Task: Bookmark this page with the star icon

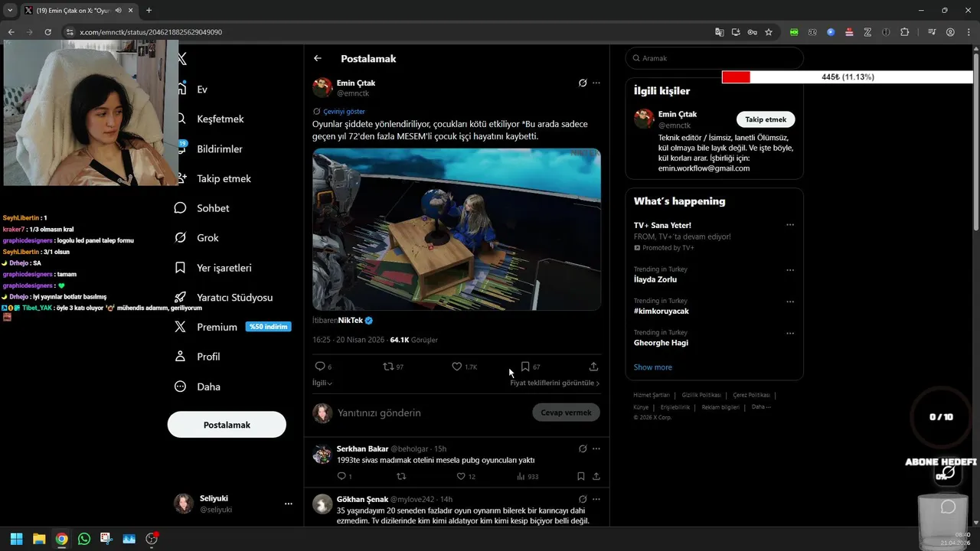Action: click(769, 32)
